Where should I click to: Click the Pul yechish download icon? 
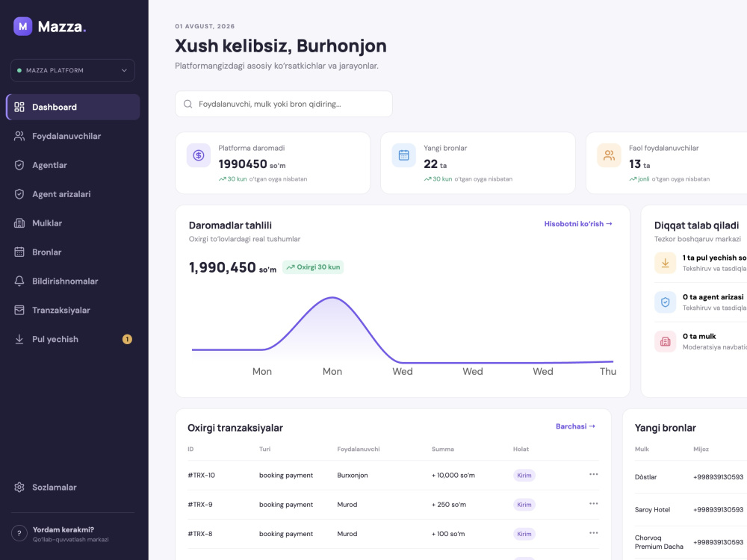click(19, 340)
